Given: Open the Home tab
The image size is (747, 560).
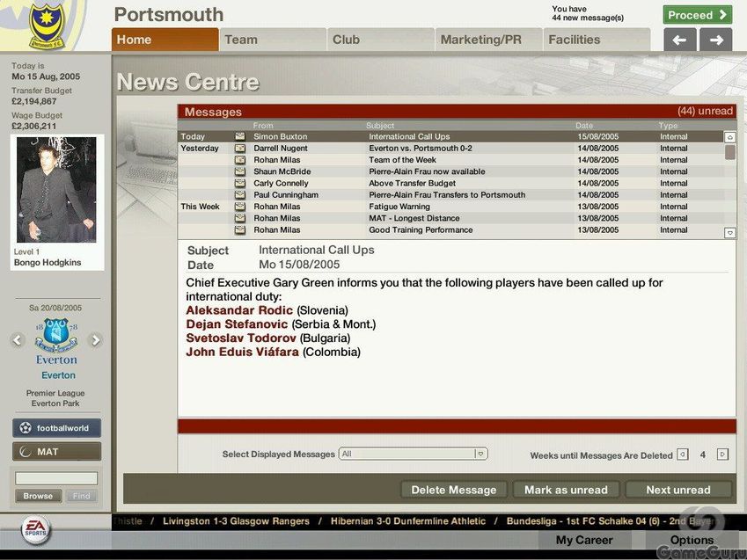Looking at the screenshot, I should 165,40.
